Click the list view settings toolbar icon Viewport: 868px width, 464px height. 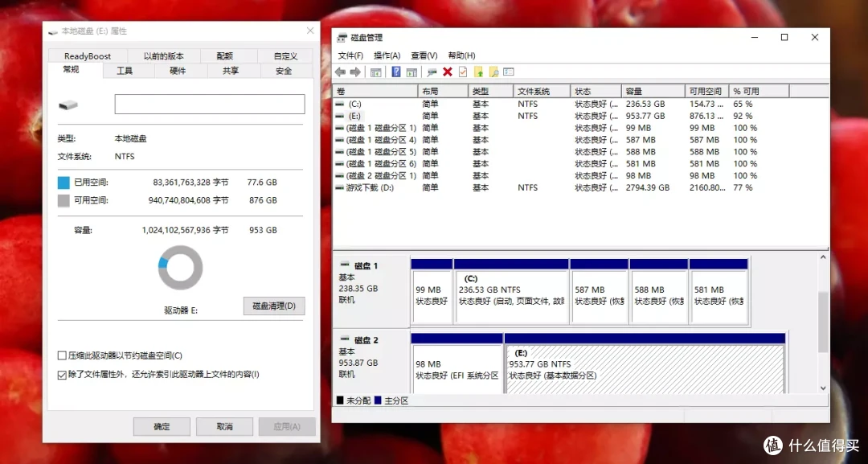pos(509,72)
